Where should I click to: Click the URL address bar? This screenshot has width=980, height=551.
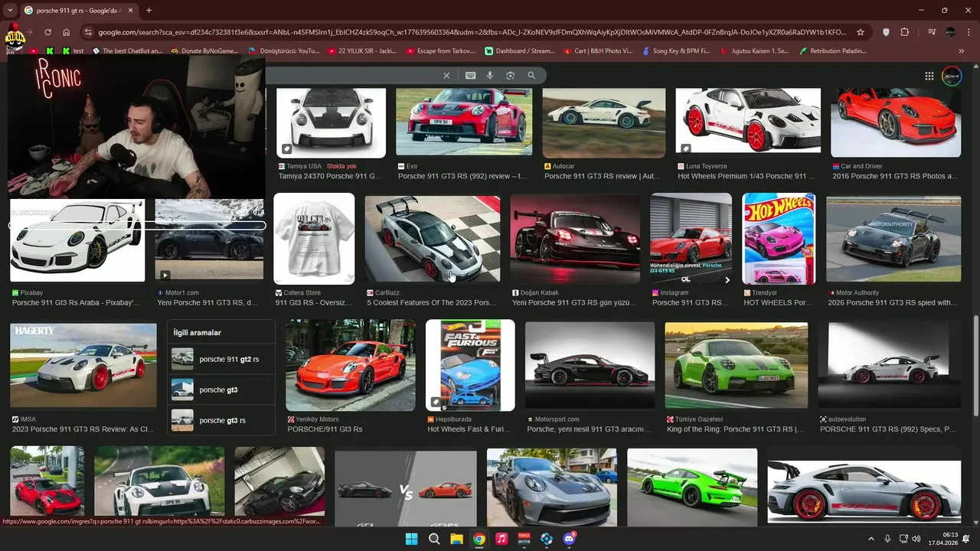[x=471, y=32]
